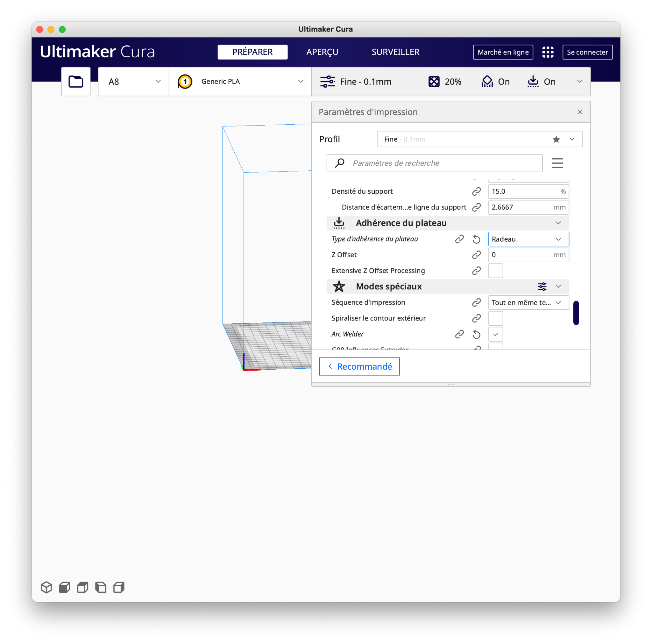Open the A8 printer selector dropdown

(133, 81)
